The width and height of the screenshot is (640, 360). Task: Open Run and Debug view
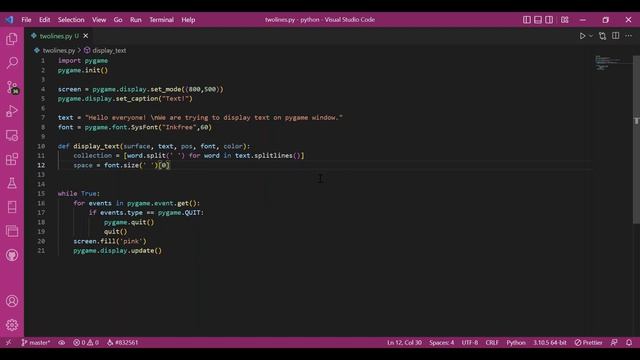[12, 111]
